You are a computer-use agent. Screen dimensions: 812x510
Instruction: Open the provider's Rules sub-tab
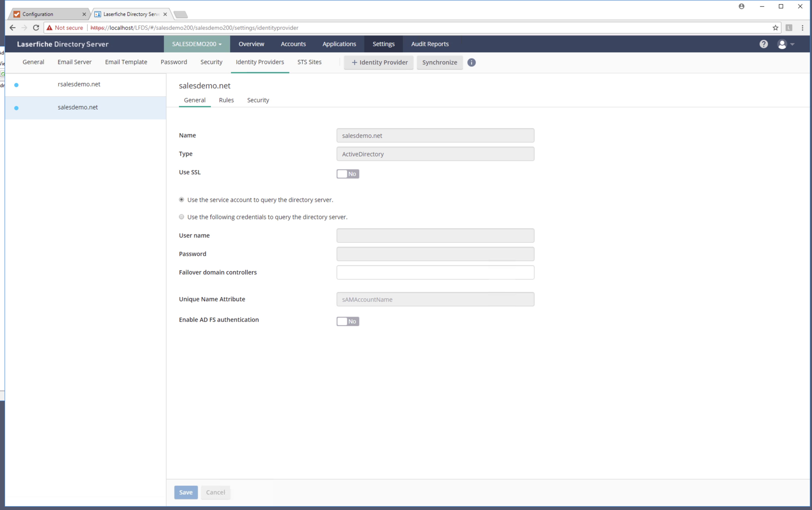pyautogui.click(x=226, y=100)
